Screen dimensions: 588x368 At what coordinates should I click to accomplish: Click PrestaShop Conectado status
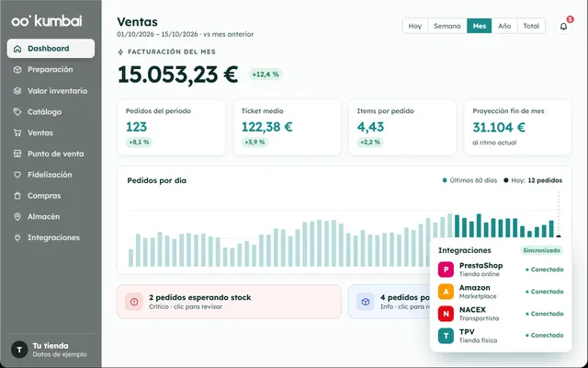pyautogui.click(x=545, y=270)
